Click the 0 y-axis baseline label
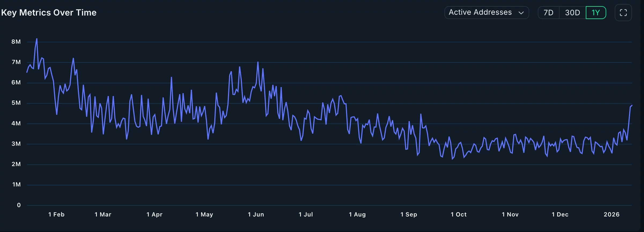The height and width of the screenshot is (232, 644). click(x=19, y=205)
